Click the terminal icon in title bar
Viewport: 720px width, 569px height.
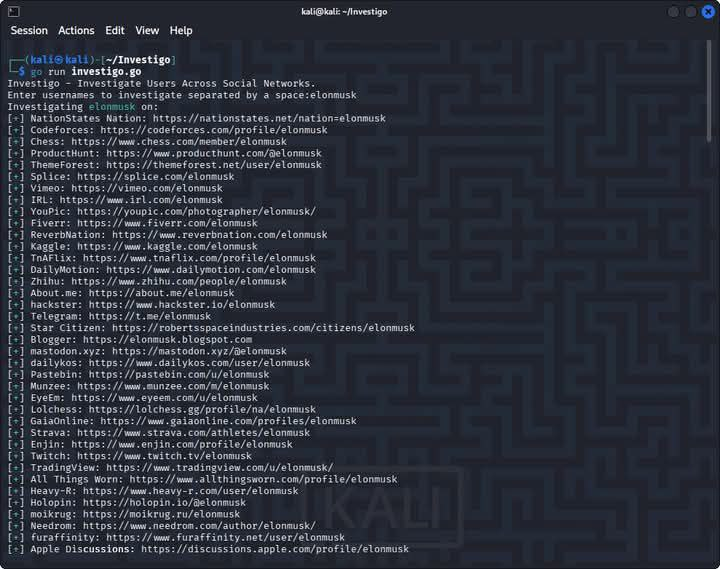(x=14, y=11)
